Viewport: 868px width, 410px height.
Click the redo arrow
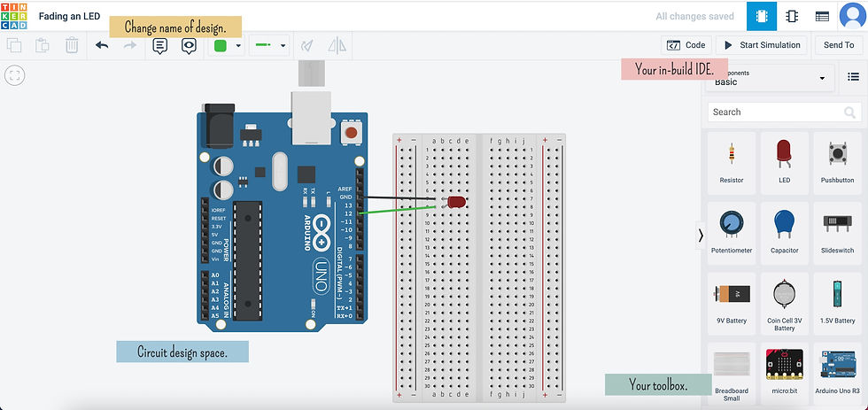(x=130, y=45)
